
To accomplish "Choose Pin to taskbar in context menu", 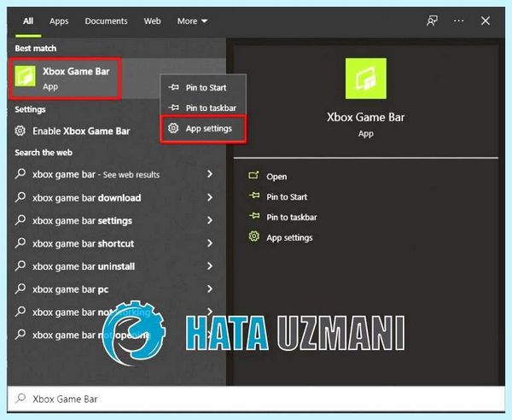I will point(203,108).
